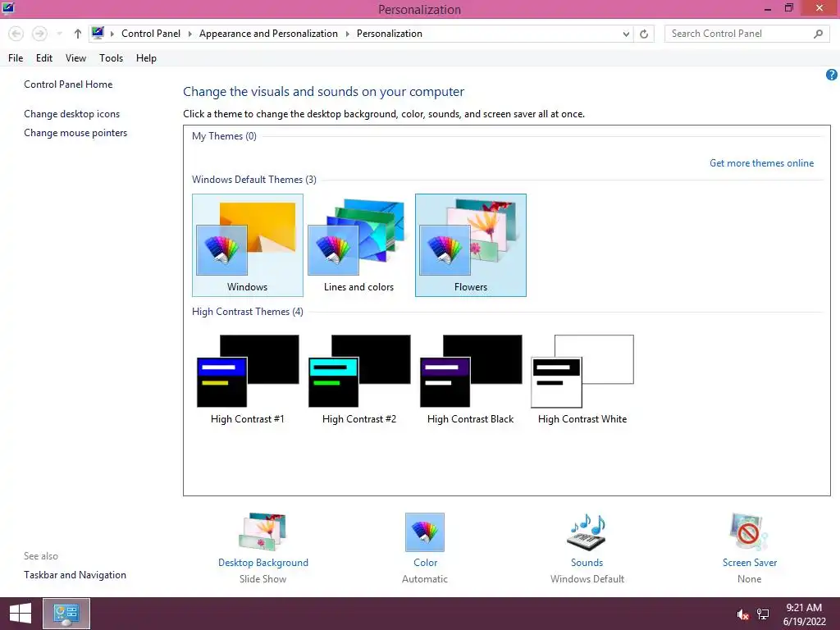Choose the Flowers theme

tap(471, 244)
